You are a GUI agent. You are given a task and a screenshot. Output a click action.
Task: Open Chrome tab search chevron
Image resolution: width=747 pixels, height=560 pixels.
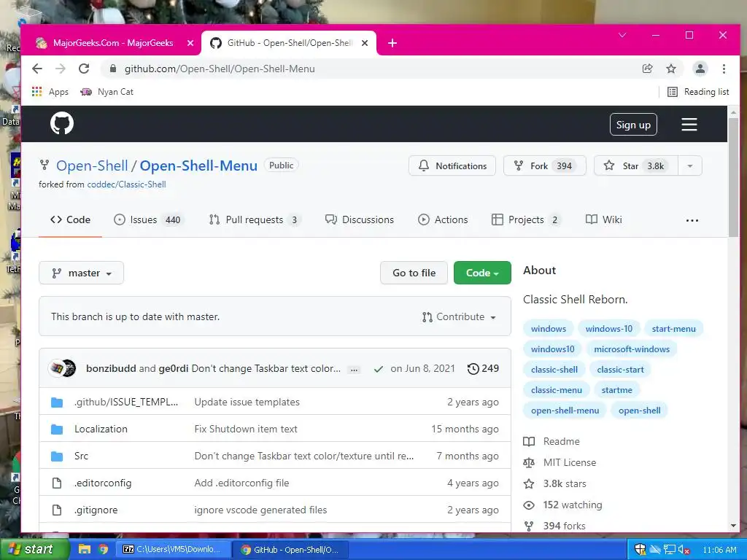pos(622,35)
